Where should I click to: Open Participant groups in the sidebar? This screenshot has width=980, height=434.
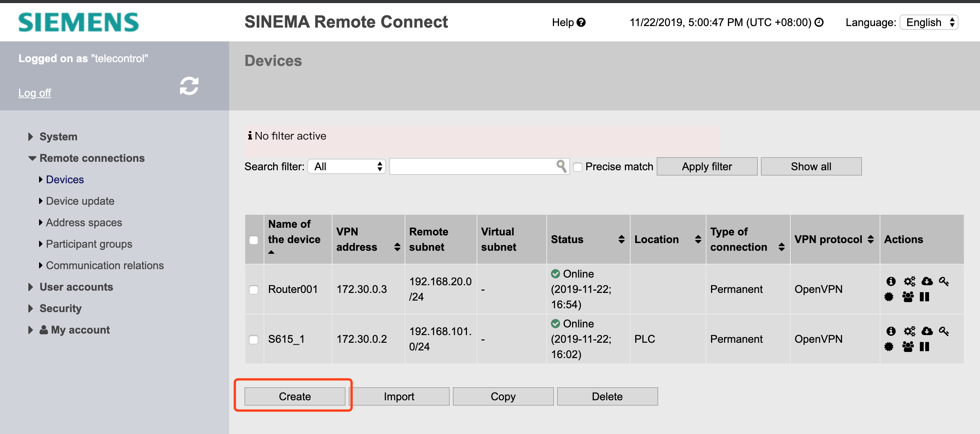point(89,244)
